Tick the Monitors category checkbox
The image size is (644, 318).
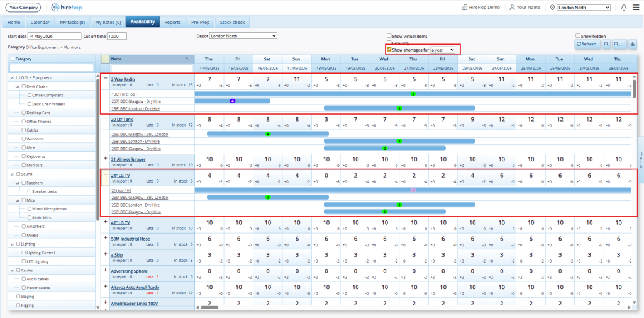[24, 165]
